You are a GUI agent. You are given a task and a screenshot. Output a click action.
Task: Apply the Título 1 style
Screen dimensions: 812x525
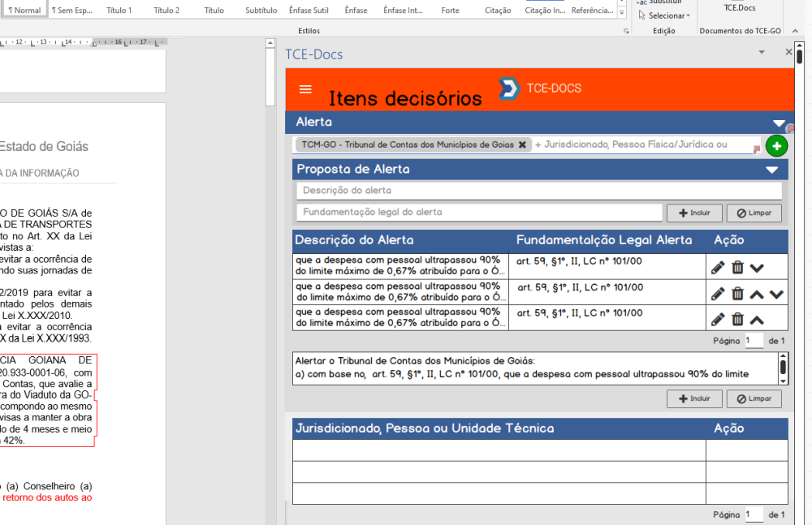tap(119, 11)
